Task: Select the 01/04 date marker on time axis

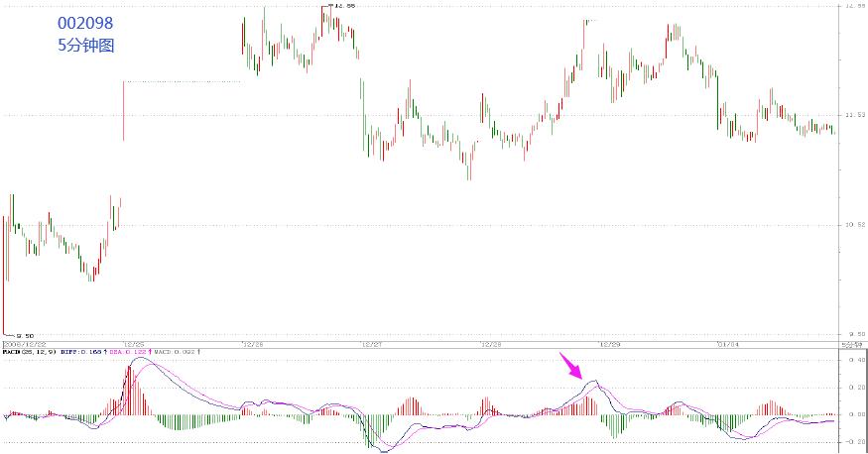Action: pos(729,344)
